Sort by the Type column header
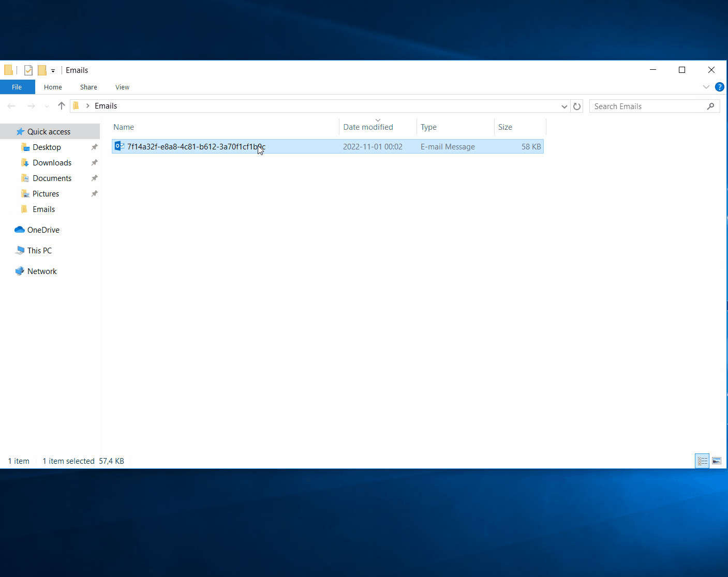 click(455, 127)
